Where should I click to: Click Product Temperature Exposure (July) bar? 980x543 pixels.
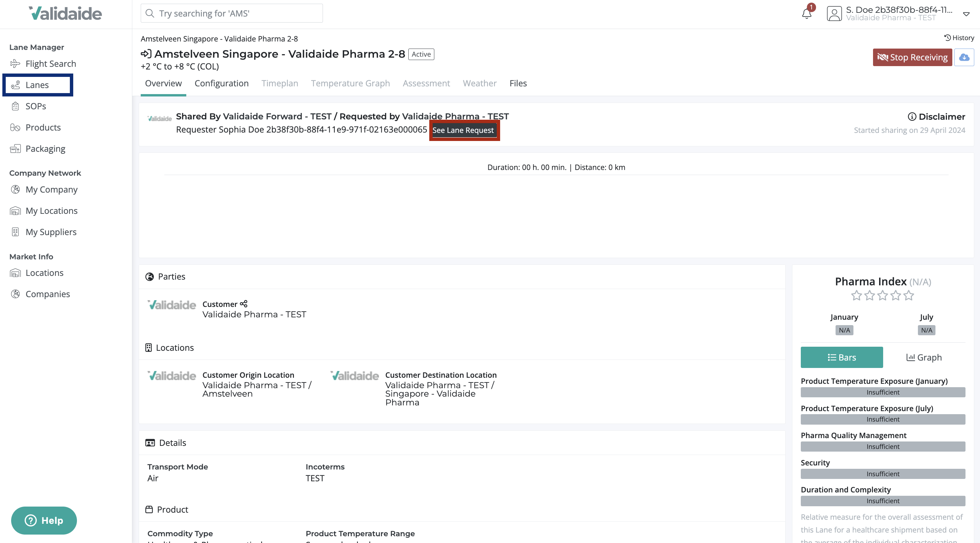tap(882, 419)
